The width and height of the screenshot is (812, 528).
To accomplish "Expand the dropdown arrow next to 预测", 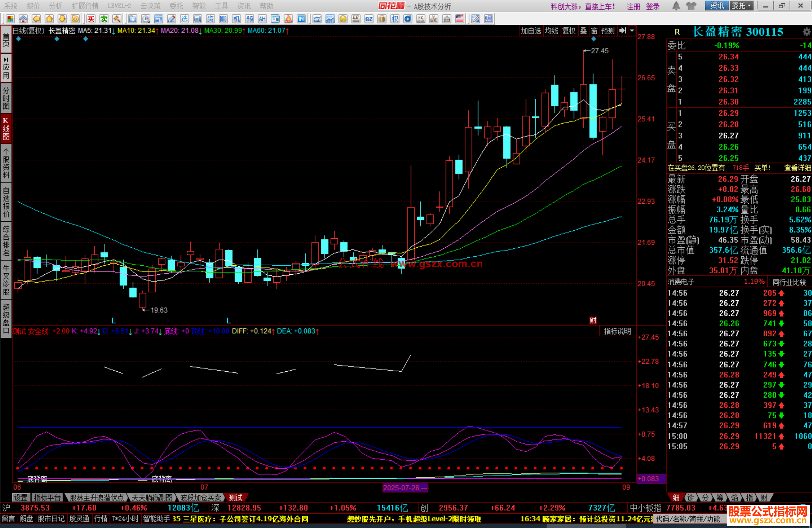I will (632, 31).
